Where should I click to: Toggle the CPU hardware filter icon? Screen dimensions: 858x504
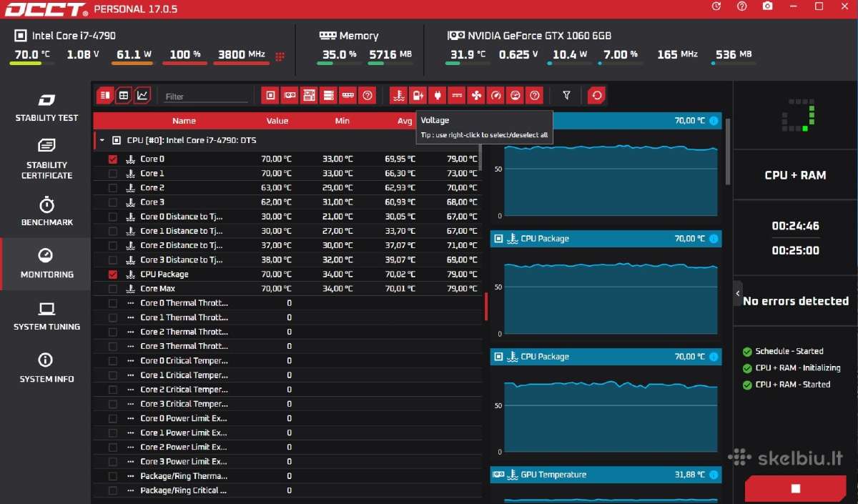(x=270, y=95)
